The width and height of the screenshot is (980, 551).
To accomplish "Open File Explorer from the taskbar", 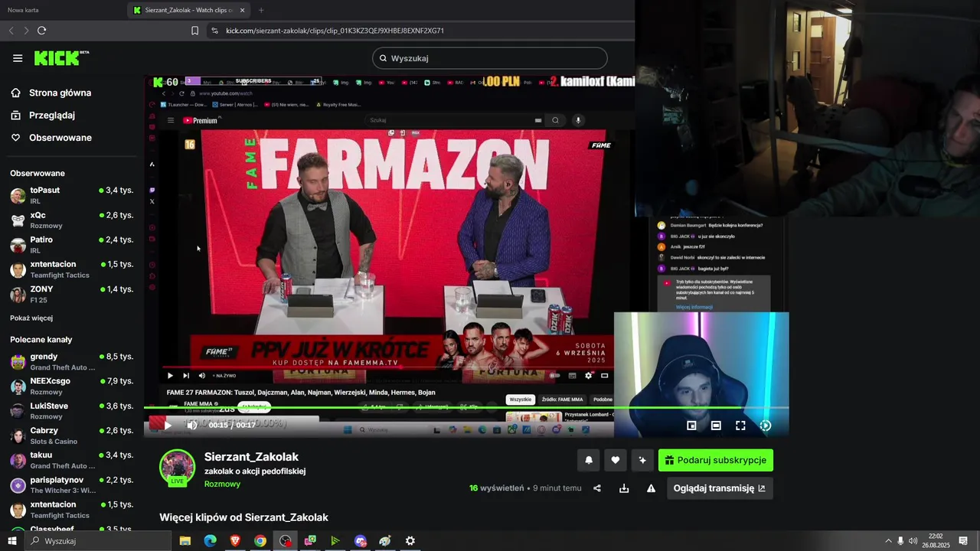I will pyautogui.click(x=185, y=541).
